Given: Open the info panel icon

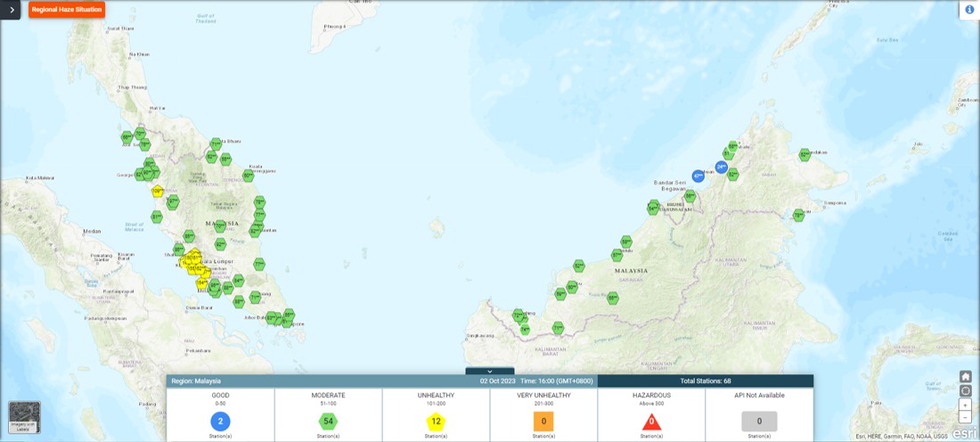Looking at the screenshot, I should click(x=969, y=10).
